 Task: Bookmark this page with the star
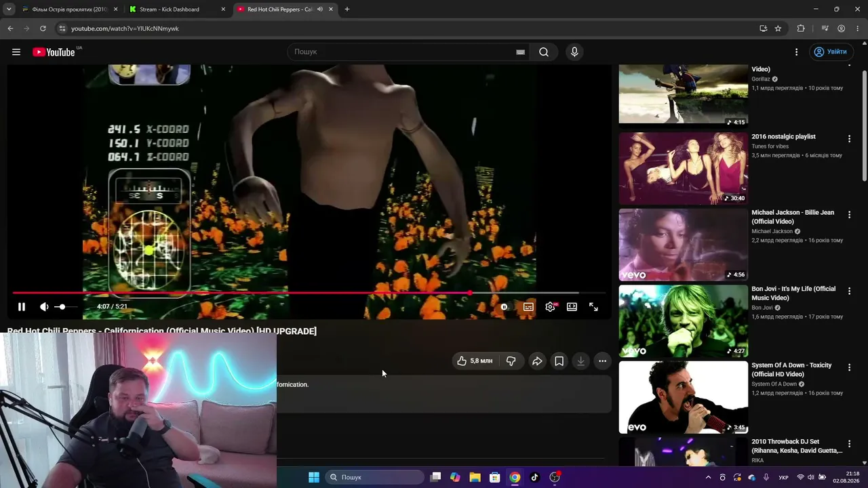click(x=778, y=28)
